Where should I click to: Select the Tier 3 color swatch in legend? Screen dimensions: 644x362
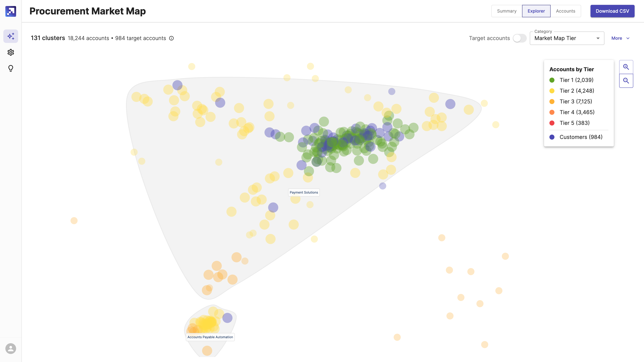coord(552,101)
